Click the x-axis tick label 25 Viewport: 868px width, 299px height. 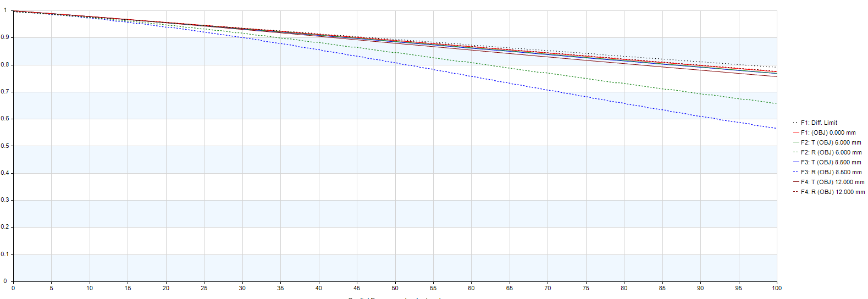pyautogui.click(x=204, y=288)
